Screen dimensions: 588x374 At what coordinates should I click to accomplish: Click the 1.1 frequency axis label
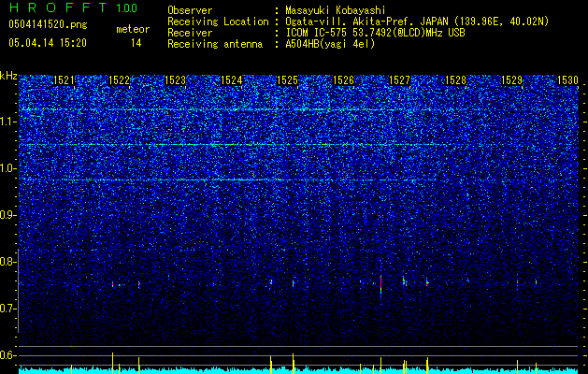(x=7, y=122)
